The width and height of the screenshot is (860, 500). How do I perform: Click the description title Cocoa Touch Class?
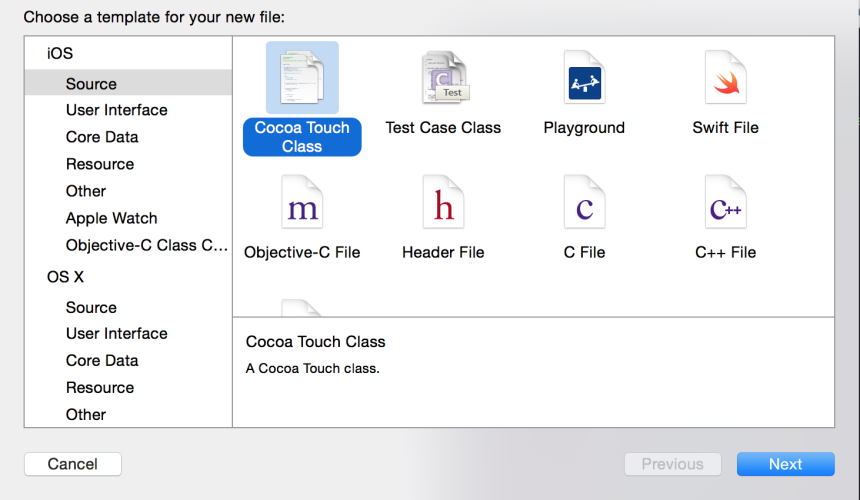click(315, 342)
